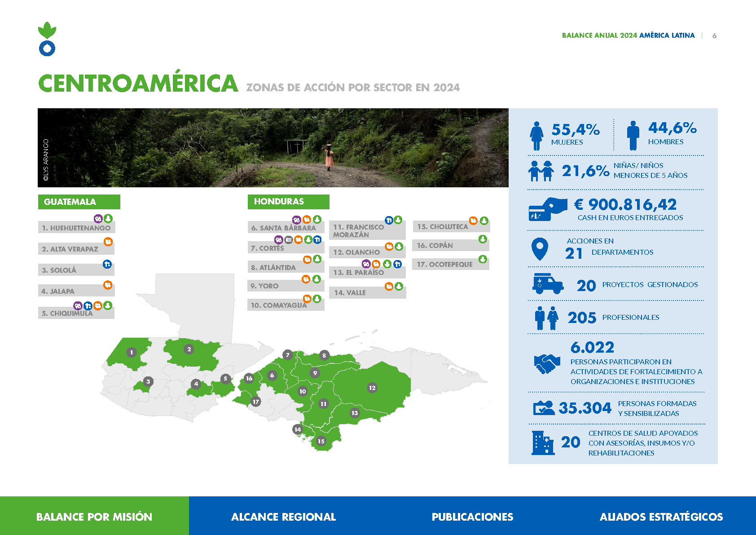The image size is (756, 535).
Task: Click the handshake icon near 6.022 personas
Action: tap(546, 364)
